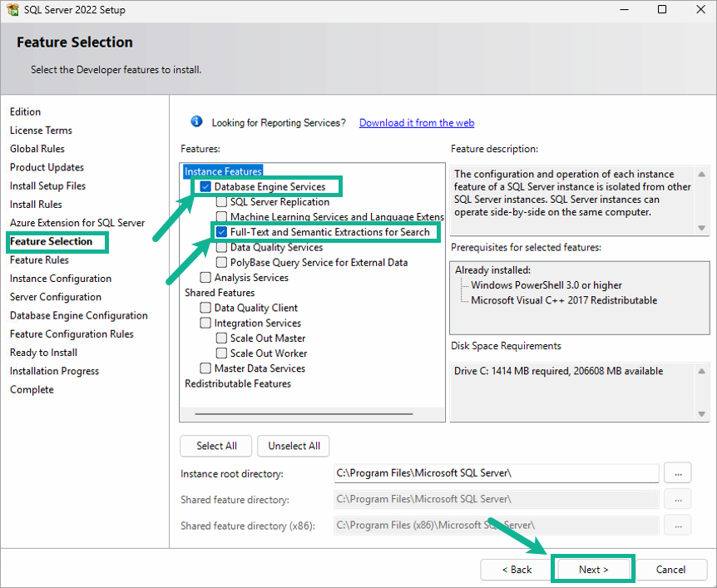Click the Already installed: prerequisites node
This screenshot has width=717, height=588.
pyautogui.click(x=492, y=269)
